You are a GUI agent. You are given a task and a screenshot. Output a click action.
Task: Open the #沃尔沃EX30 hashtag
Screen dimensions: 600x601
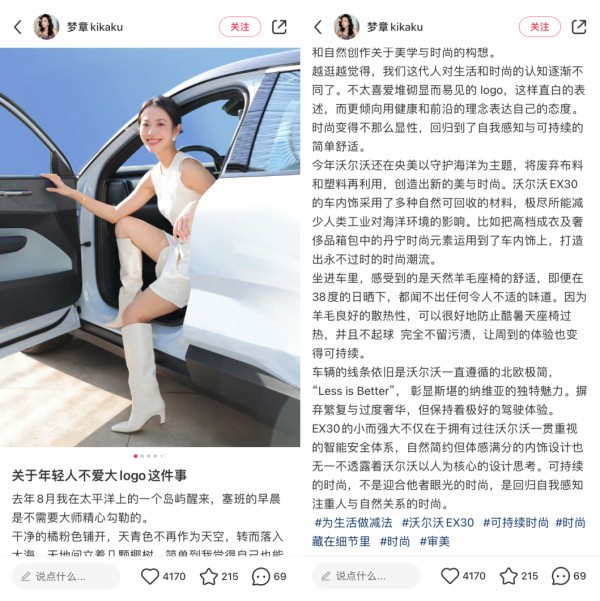tap(437, 523)
